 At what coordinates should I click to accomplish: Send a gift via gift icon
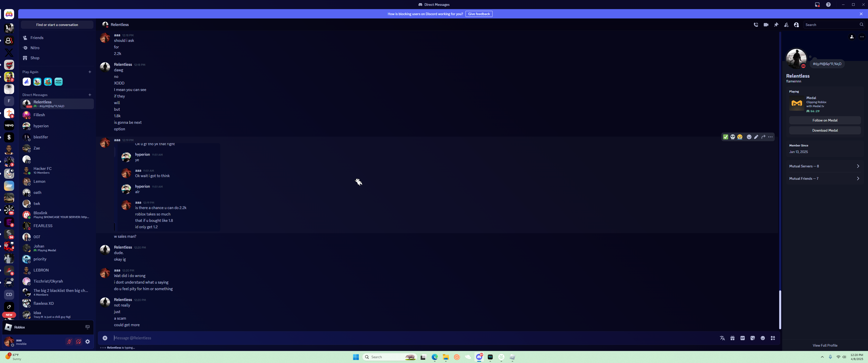click(x=732, y=338)
